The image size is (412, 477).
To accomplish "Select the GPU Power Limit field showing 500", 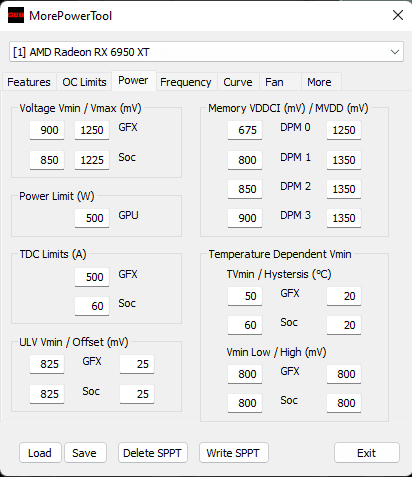I will point(92,218).
